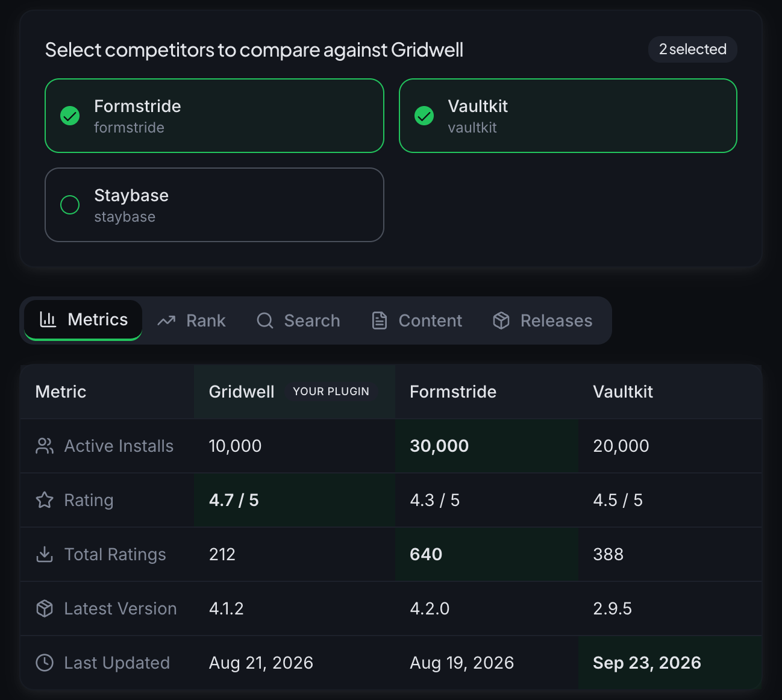The image size is (782, 700).
Task: Click Vaultkit's 4.5 / 5 rating
Action: (x=618, y=500)
